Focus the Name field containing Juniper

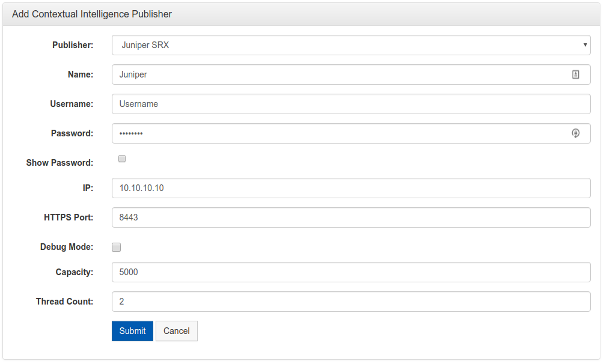[x=351, y=74]
